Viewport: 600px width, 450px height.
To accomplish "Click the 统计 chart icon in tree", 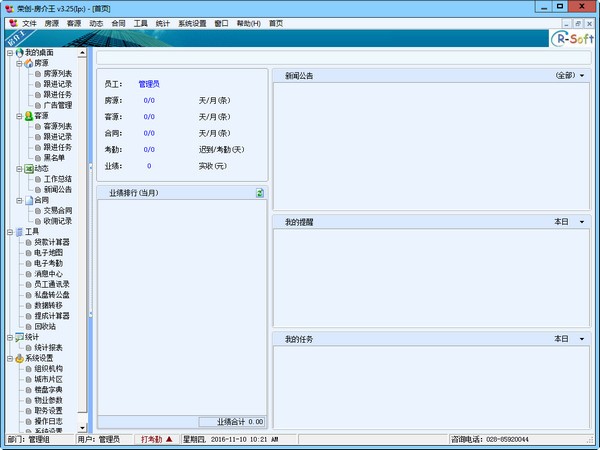I will [x=18, y=337].
